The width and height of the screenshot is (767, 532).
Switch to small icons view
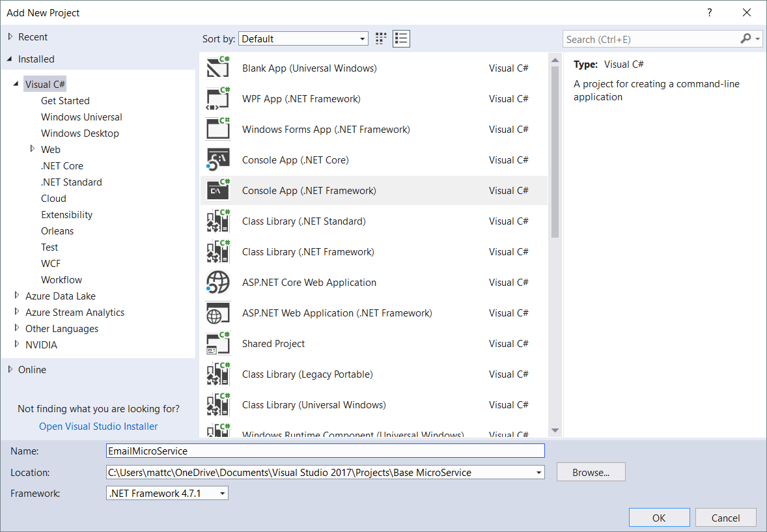(380, 38)
